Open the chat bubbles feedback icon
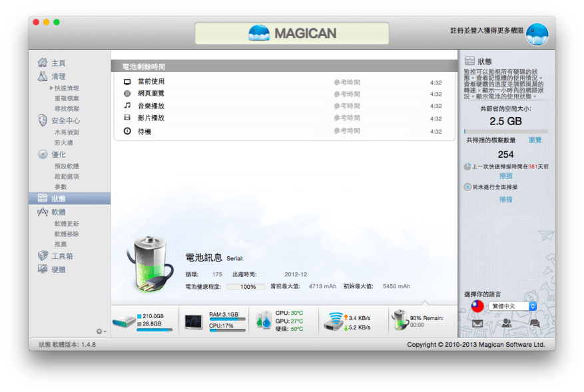 (534, 323)
